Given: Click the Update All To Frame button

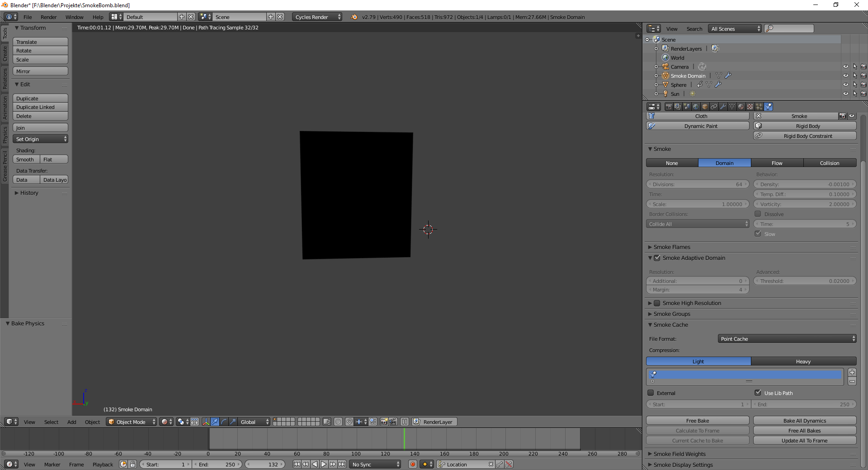Looking at the screenshot, I should click(805, 440).
